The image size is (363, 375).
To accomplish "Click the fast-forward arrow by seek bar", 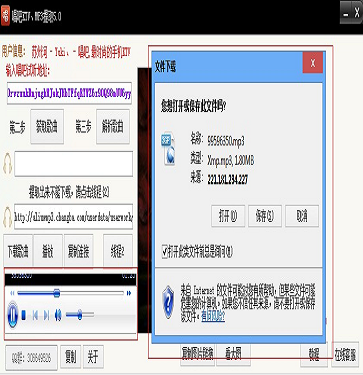I will click(129, 293).
